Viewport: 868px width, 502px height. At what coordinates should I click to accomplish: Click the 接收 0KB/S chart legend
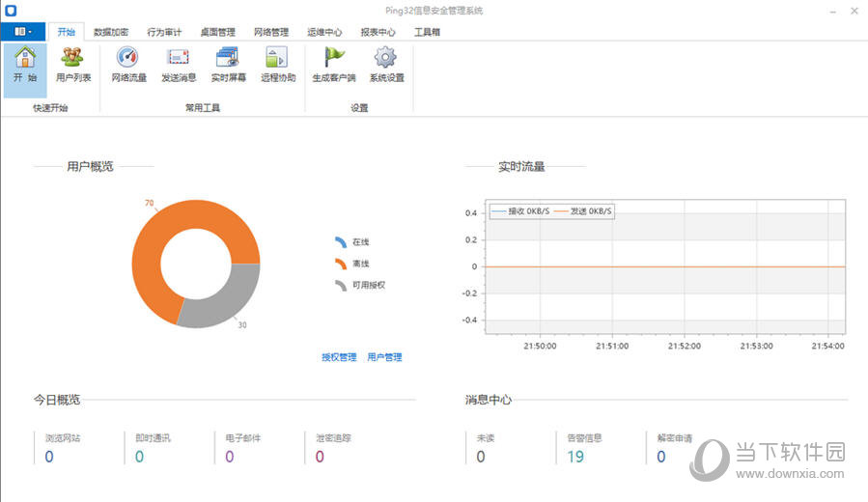tap(520, 211)
